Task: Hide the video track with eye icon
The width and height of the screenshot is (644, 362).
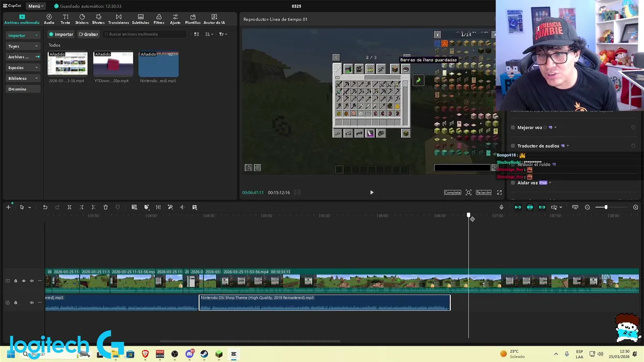Action: [24, 281]
